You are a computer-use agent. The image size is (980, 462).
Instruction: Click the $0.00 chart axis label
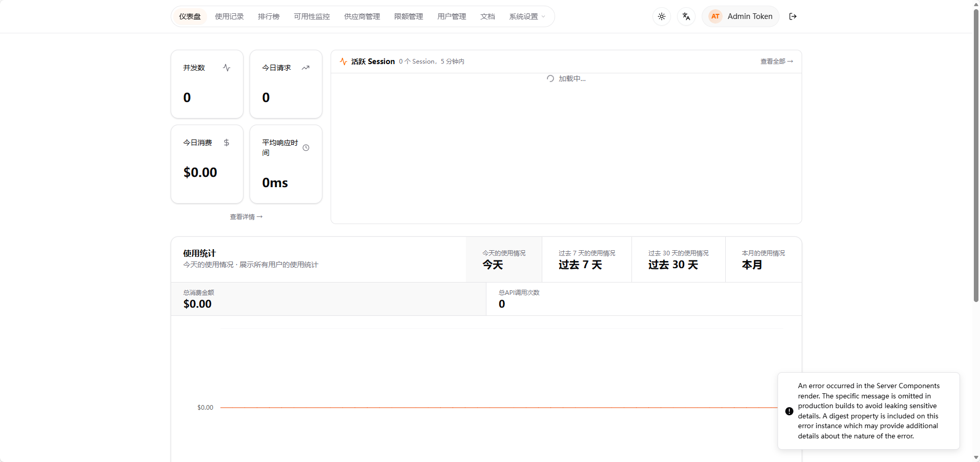point(205,408)
